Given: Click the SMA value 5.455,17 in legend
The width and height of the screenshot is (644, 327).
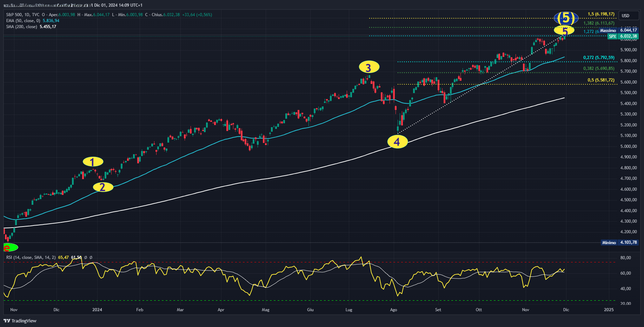Looking at the screenshot, I should pyautogui.click(x=48, y=27).
